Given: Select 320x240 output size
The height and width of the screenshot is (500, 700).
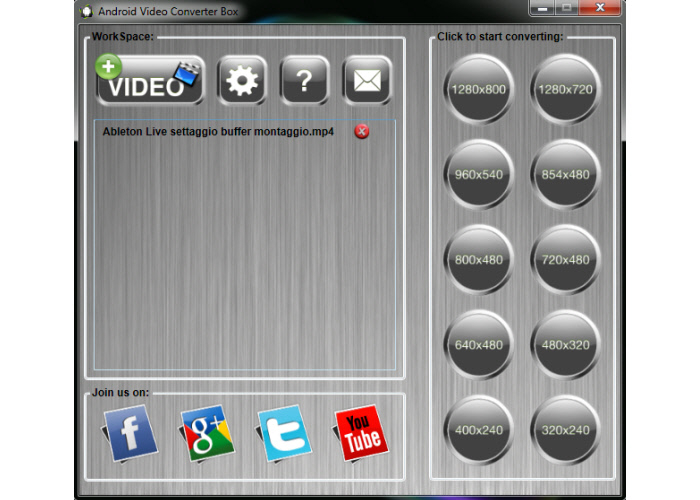Looking at the screenshot, I should pos(565,431).
